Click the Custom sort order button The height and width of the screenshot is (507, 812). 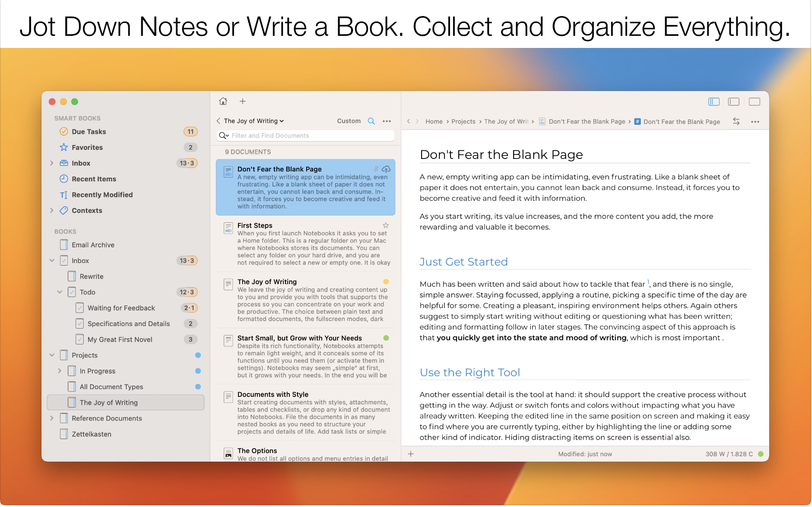point(349,121)
